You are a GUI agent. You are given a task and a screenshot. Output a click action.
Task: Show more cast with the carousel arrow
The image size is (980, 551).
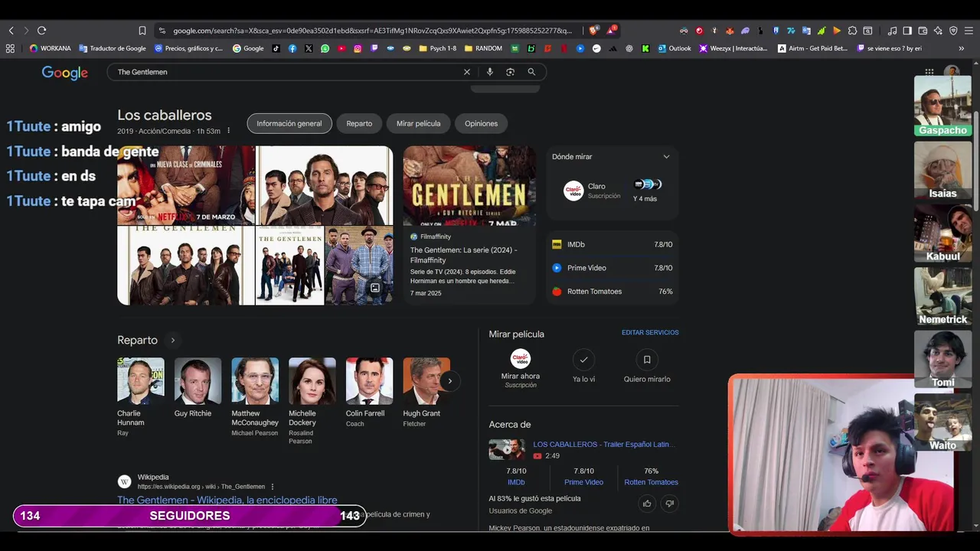(449, 381)
